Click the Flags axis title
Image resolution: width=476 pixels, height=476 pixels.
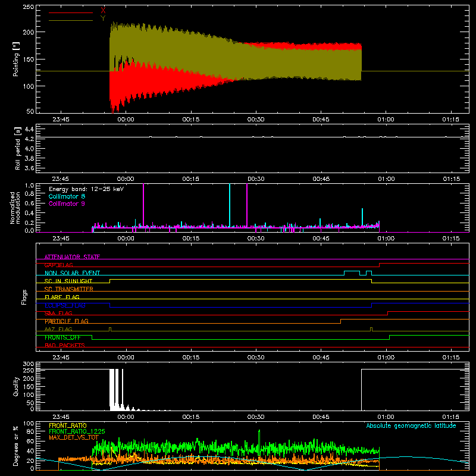pyautogui.click(x=24, y=297)
